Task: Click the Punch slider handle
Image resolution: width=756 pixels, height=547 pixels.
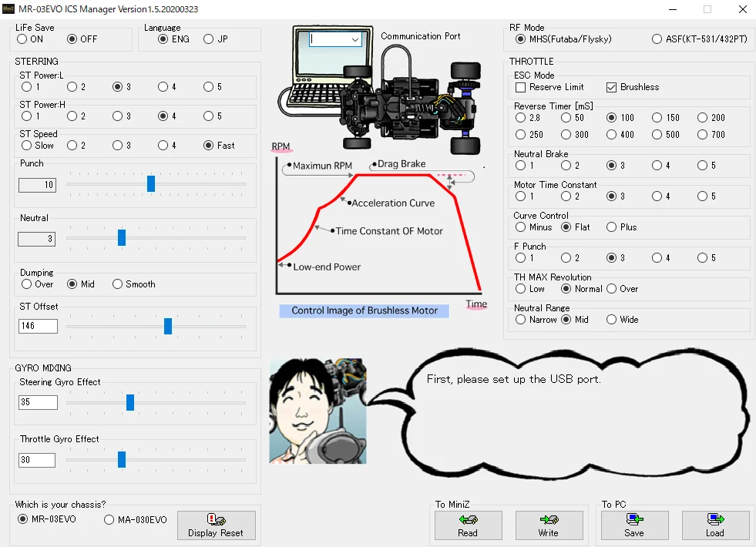Action: point(151,184)
